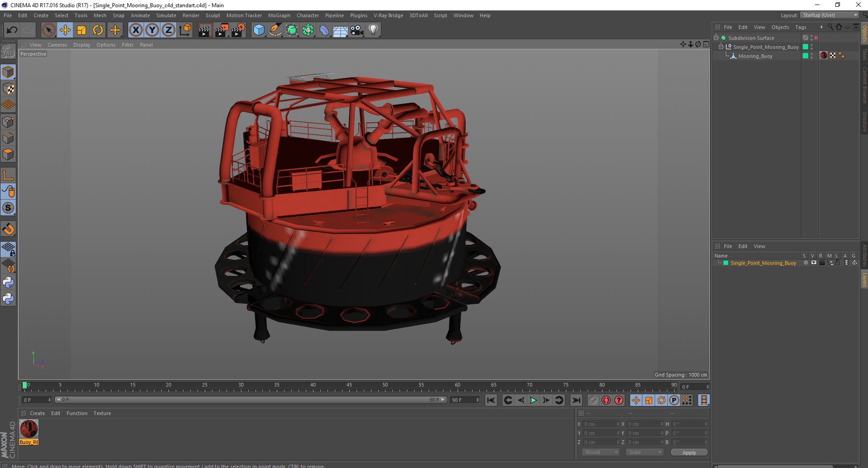The height and width of the screenshot is (468, 868).
Task: Click the X position input field
Action: click(x=601, y=424)
